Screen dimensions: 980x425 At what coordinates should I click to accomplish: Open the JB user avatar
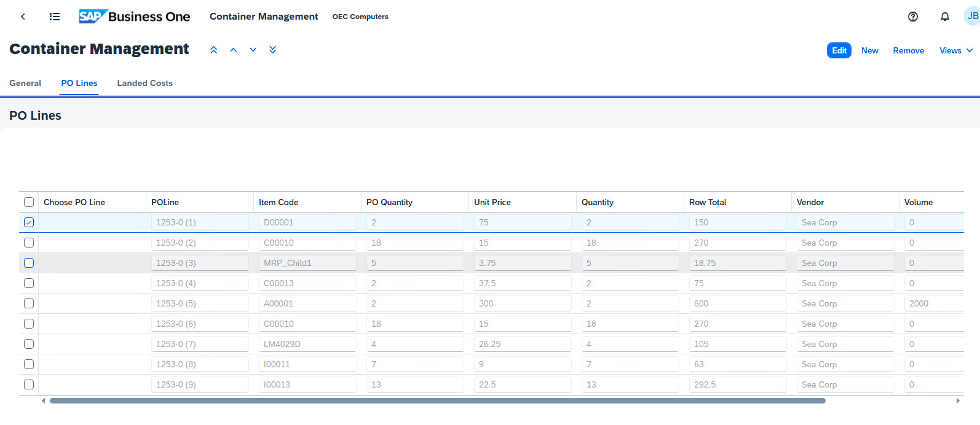972,16
